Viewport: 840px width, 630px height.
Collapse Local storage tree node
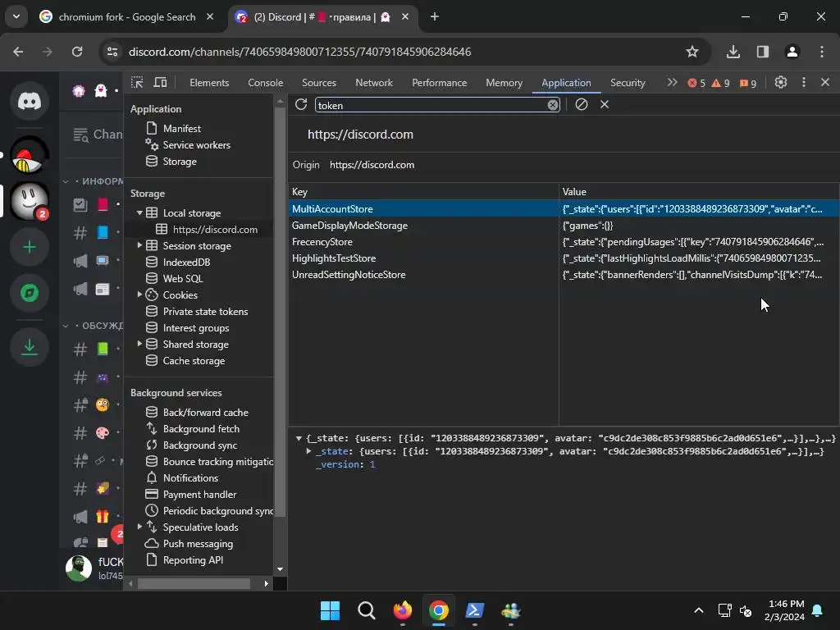139,212
